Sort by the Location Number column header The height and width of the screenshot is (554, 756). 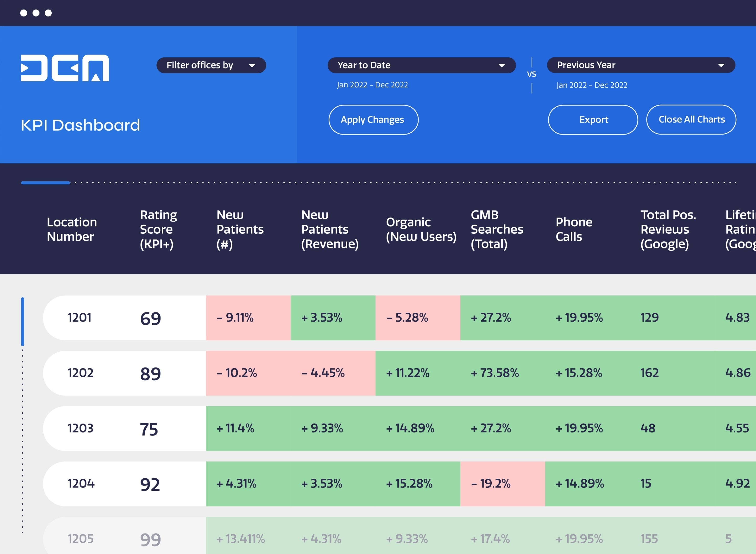72,229
